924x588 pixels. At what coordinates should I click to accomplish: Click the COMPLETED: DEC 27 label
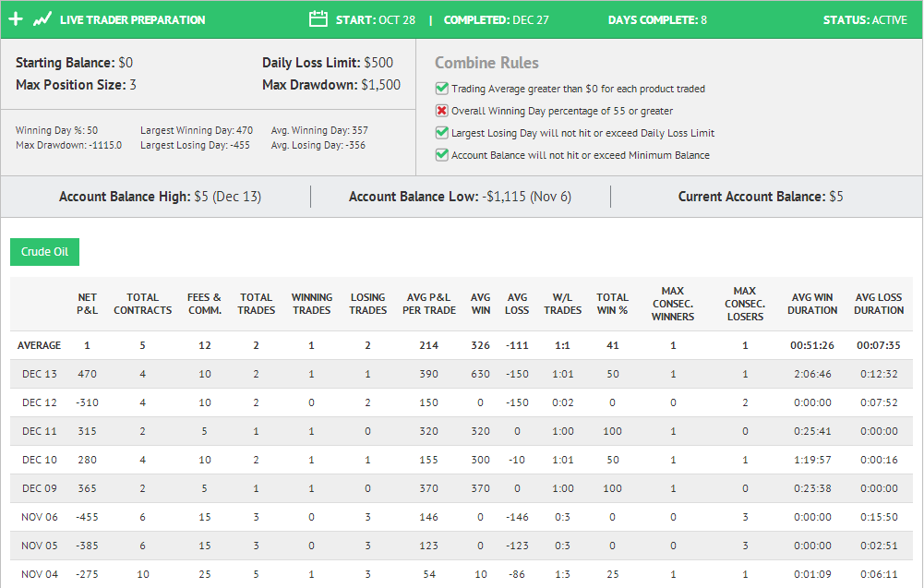pyautogui.click(x=497, y=20)
